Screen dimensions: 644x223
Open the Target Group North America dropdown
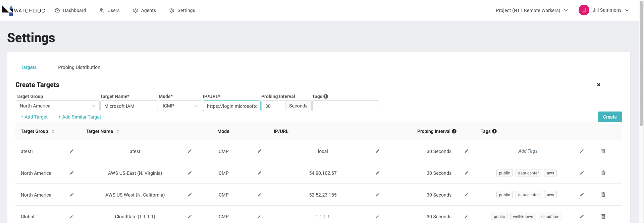point(57,106)
